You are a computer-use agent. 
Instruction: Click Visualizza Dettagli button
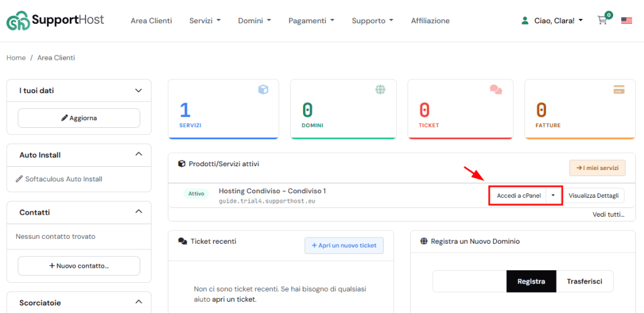point(594,196)
